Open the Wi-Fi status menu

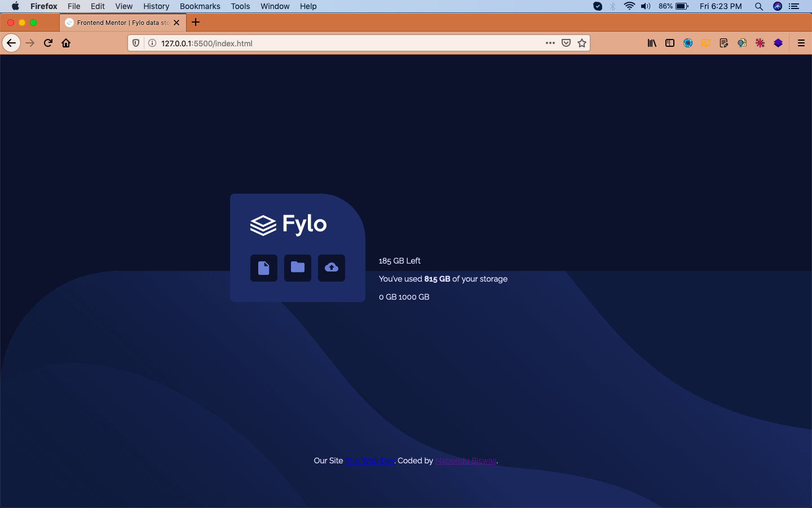coord(629,6)
